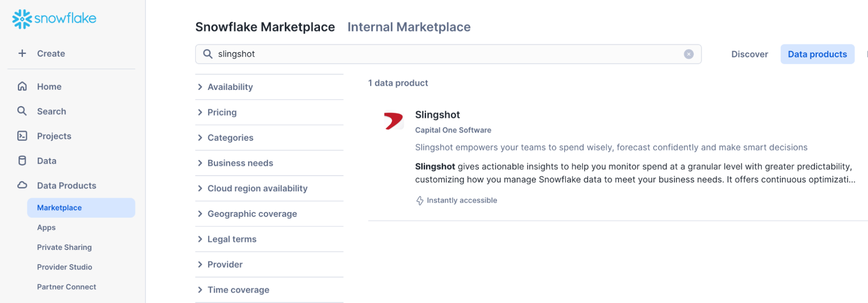Screen dimensions: 868x303
Task: Expand the Geographic coverage filter
Action: (x=269, y=214)
